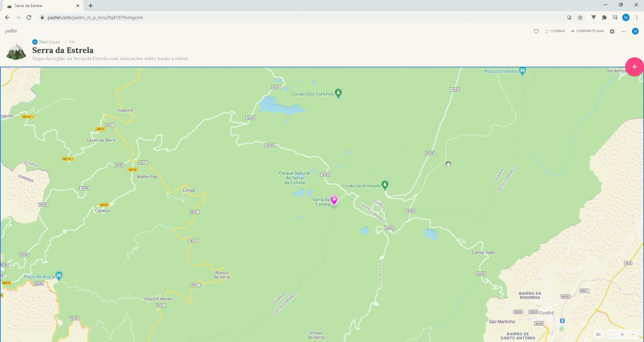The height and width of the screenshot is (342, 644).
Task: Click the COMPARTILHAR share button
Action: point(587,31)
